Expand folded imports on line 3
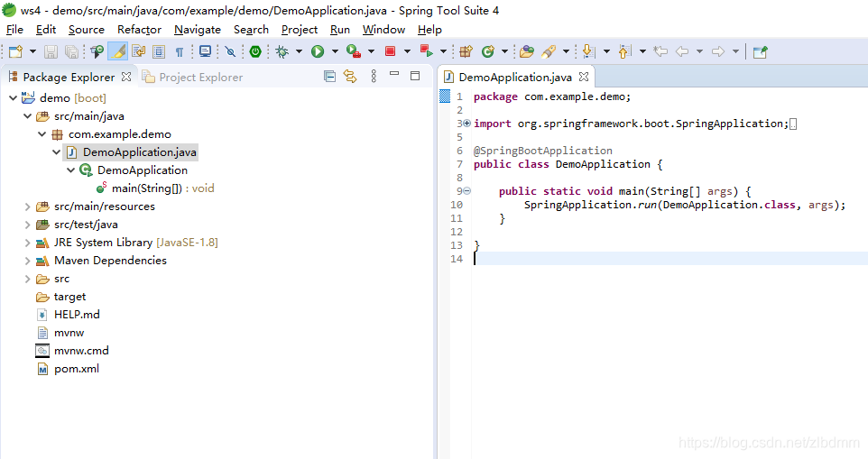The height and width of the screenshot is (459, 868). click(x=466, y=124)
